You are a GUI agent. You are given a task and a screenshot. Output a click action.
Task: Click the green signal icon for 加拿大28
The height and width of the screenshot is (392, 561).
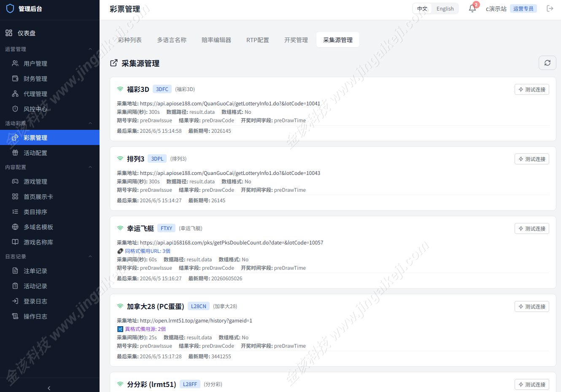(120, 306)
